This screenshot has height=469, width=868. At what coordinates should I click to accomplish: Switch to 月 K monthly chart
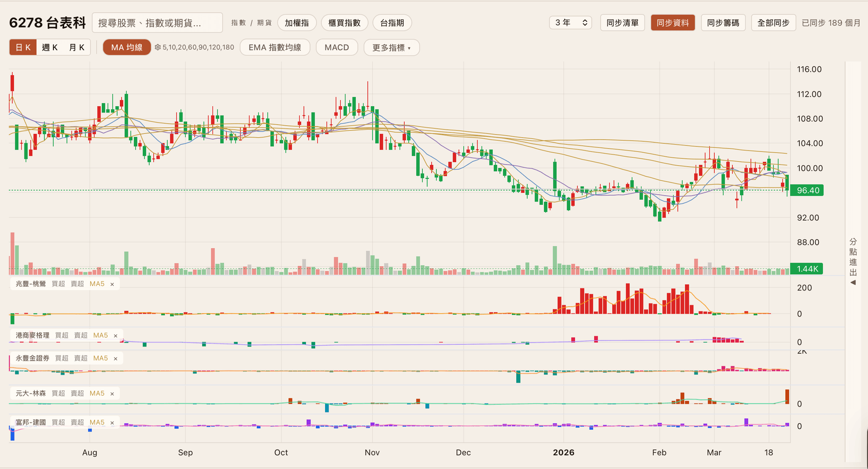click(x=76, y=47)
